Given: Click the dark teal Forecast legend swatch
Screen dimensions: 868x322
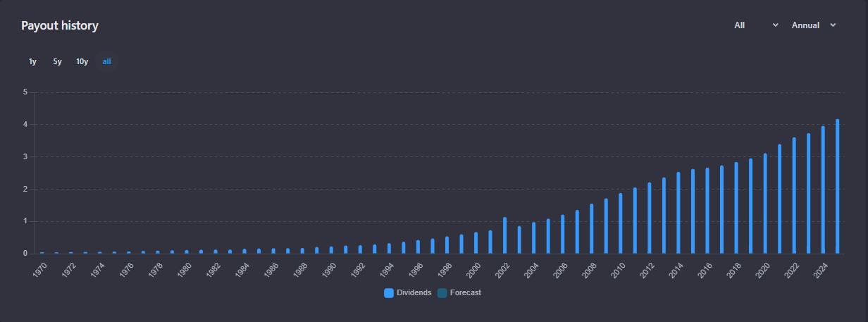Looking at the screenshot, I should [x=442, y=293].
